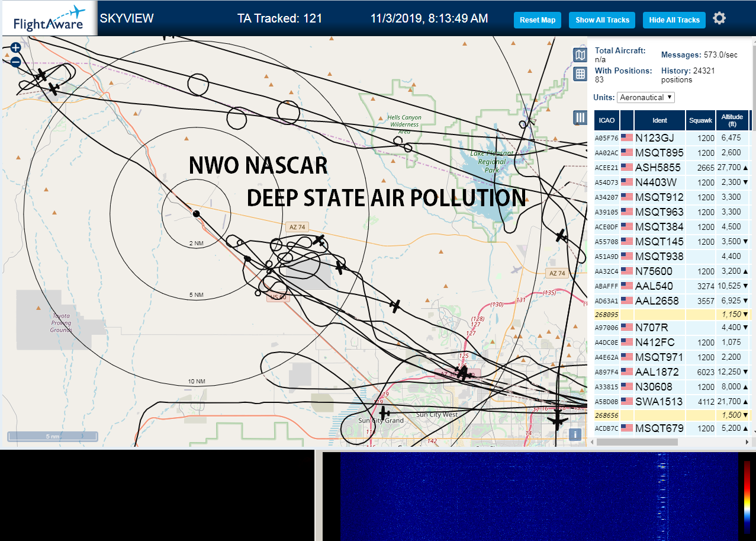Screen dimensions: 756x541
Task: Select the highlighted row 268095
Action: 673,314
